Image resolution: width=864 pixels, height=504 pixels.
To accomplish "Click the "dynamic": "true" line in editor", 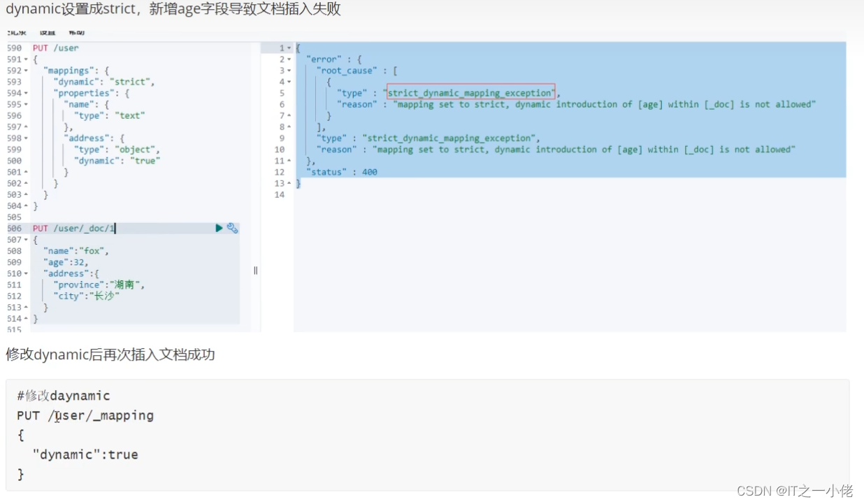I will (x=117, y=161).
